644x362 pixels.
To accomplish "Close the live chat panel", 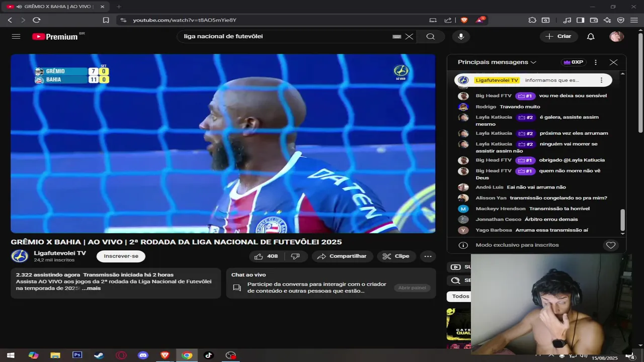I will point(613,62).
